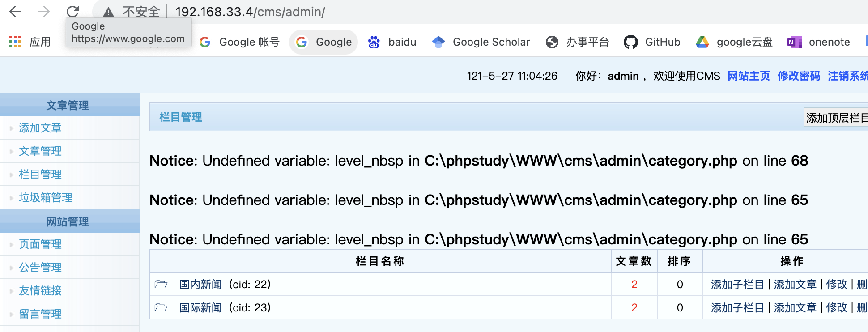
Task: Open 添加文章 in the sidebar
Action: tap(40, 128)
